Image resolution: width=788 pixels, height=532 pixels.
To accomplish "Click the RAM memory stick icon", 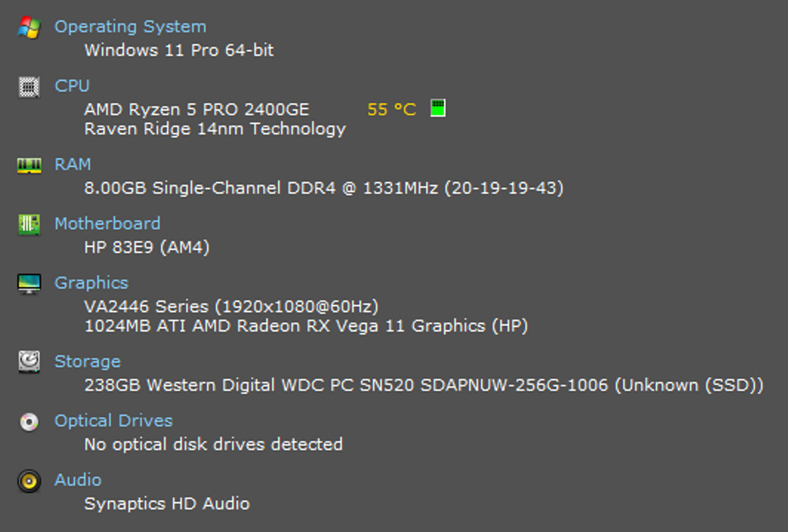I will 29,165.
